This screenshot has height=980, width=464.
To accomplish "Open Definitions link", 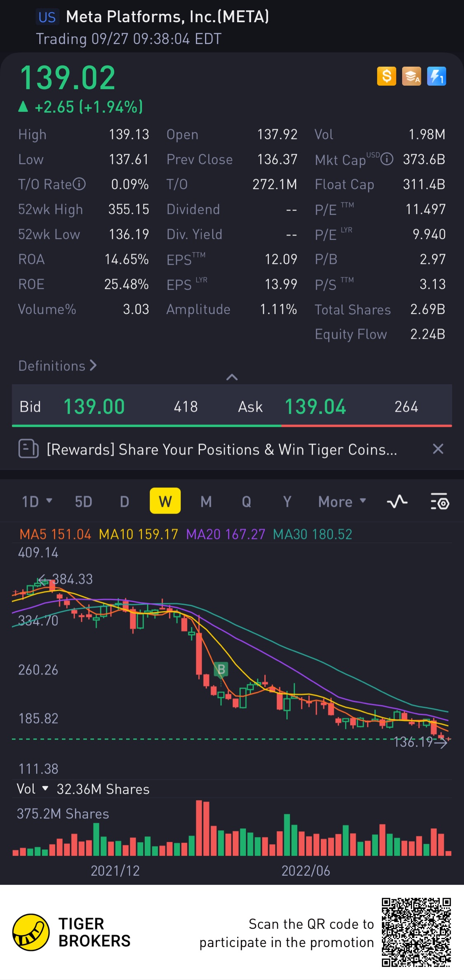I will (x=57, y=366).
